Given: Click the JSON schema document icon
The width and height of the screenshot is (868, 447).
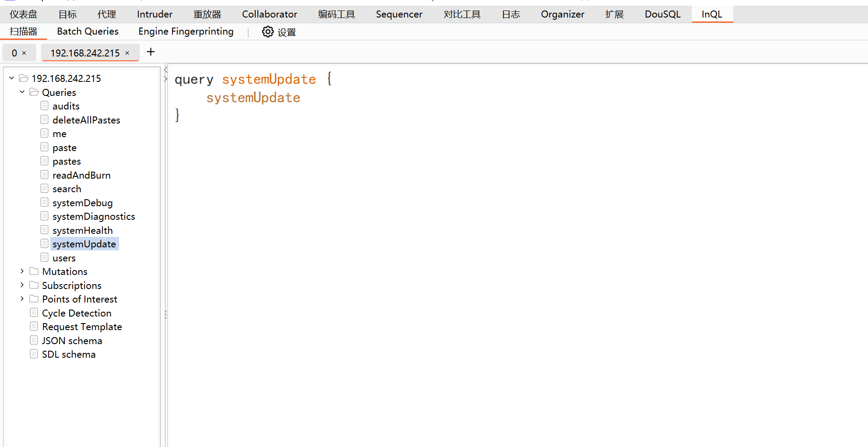Looking at the screenshot, I should pos(34,340).
